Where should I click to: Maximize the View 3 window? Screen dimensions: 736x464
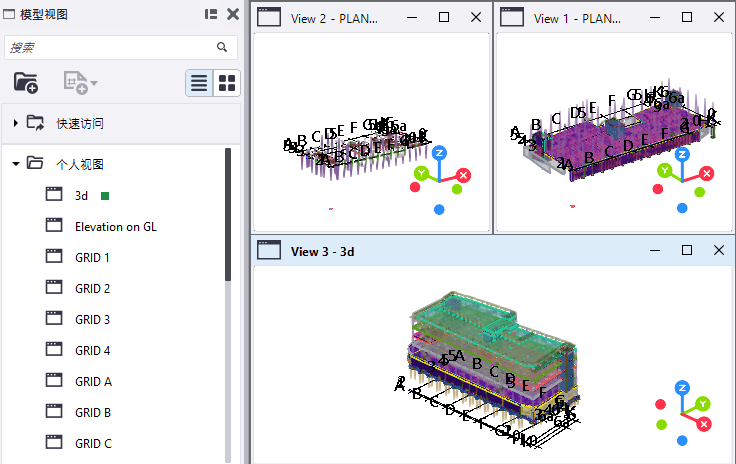coord(687,250)
